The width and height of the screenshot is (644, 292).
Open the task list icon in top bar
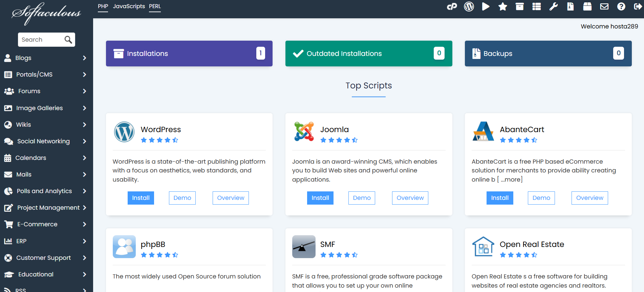coord(537,6)
